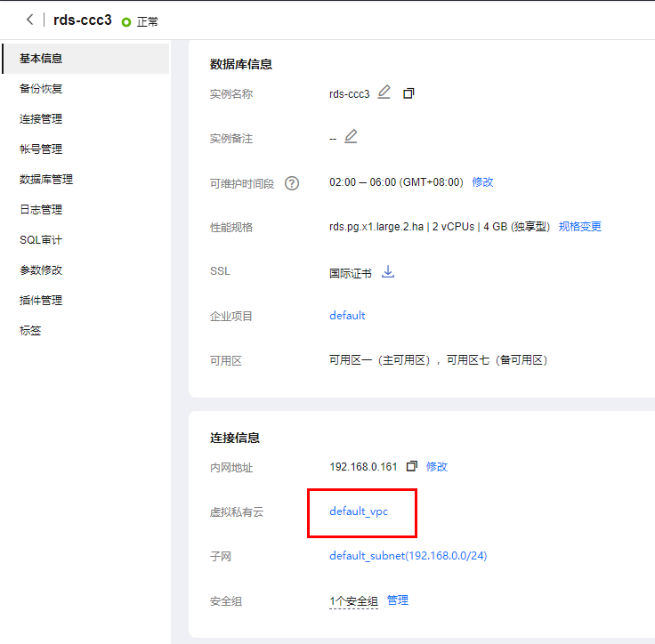
Task: Click the 连接信息 section heading
Action: (x=235, y=438)
